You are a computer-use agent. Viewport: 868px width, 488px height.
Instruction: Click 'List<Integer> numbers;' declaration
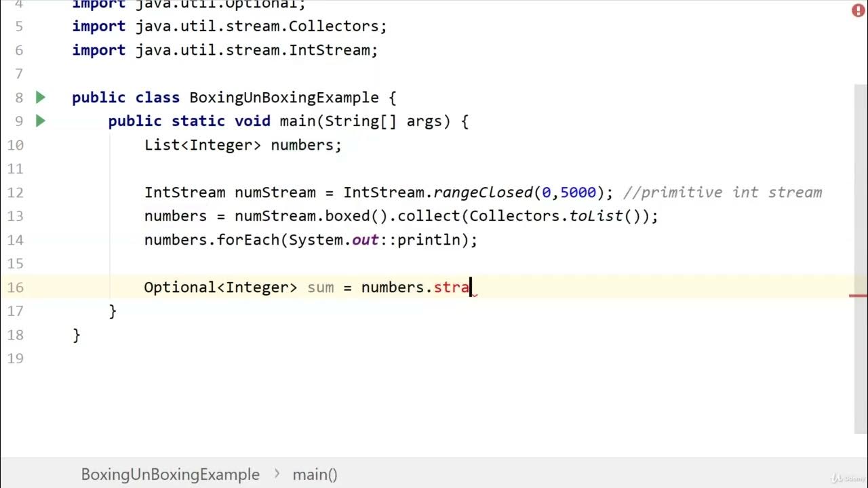(x=243, y=145)
